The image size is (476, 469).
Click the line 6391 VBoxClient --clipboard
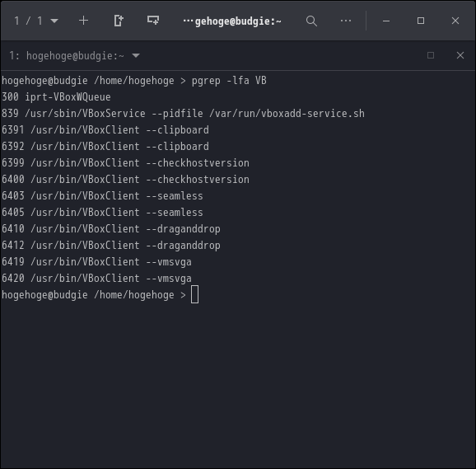(x=105, y=130)
